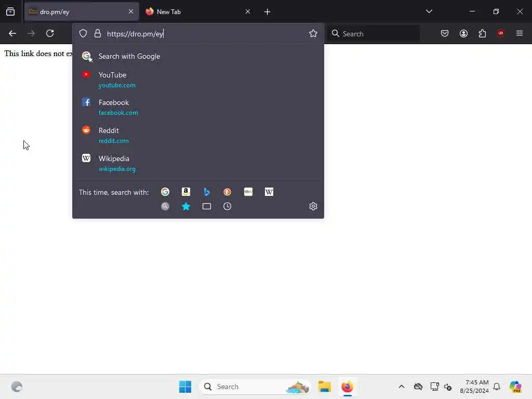Select the YouTube suggestion
Viewport: 532px width, 399px height.
pyautogui.click(x=198, y=79)
